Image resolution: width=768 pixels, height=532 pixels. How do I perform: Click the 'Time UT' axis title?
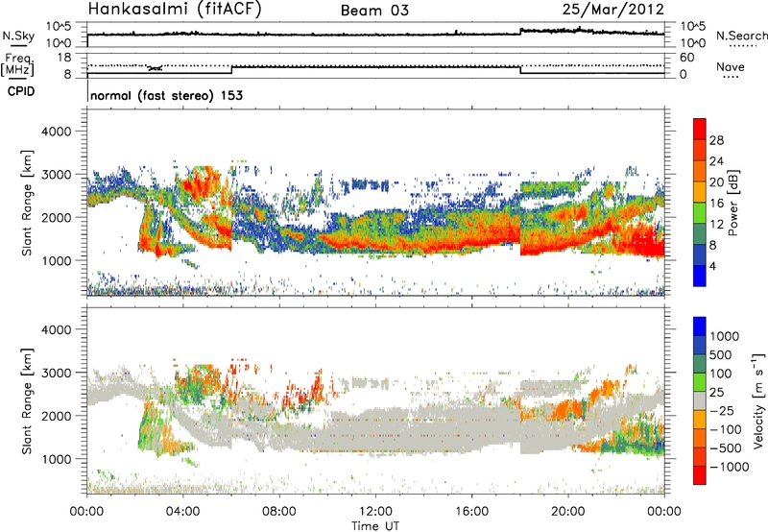(x=375, y=526)
